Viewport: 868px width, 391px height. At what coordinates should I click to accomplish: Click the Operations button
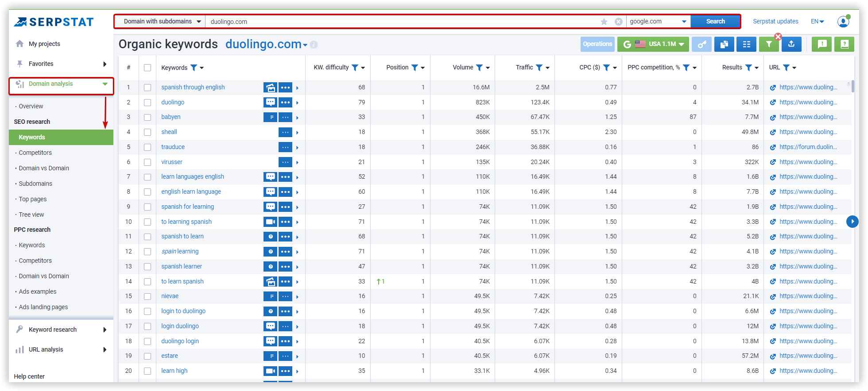(597, 44)
